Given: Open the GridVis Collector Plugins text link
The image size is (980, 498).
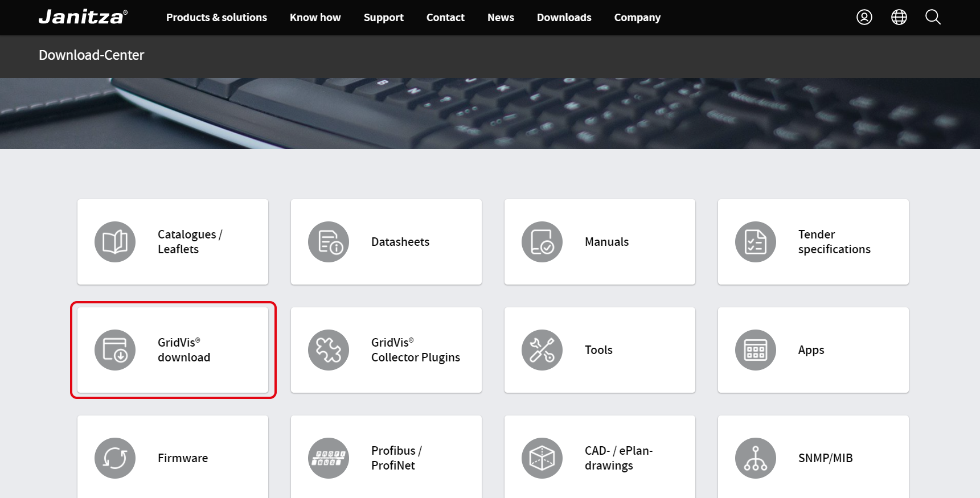Looking at the screenshot, I should click(416, 350).
